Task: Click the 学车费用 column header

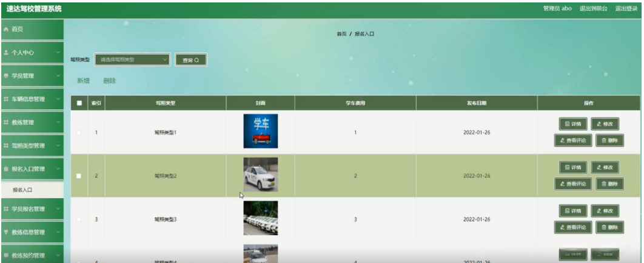Action: pos(355,104)
